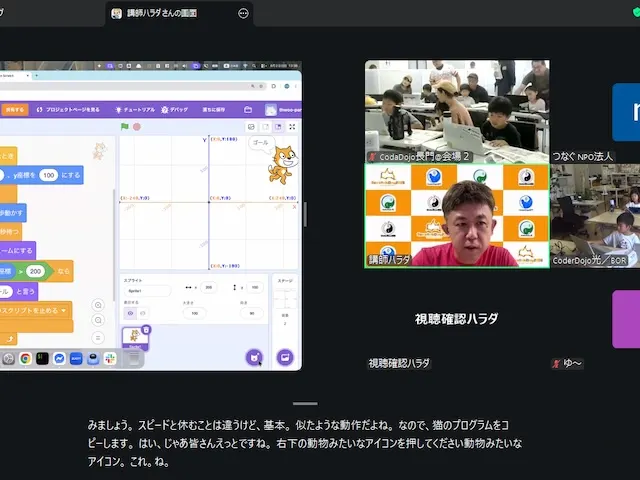Screen dimensions: 640x480
Task: Click the orange Share button
Action: click(15, 110)
